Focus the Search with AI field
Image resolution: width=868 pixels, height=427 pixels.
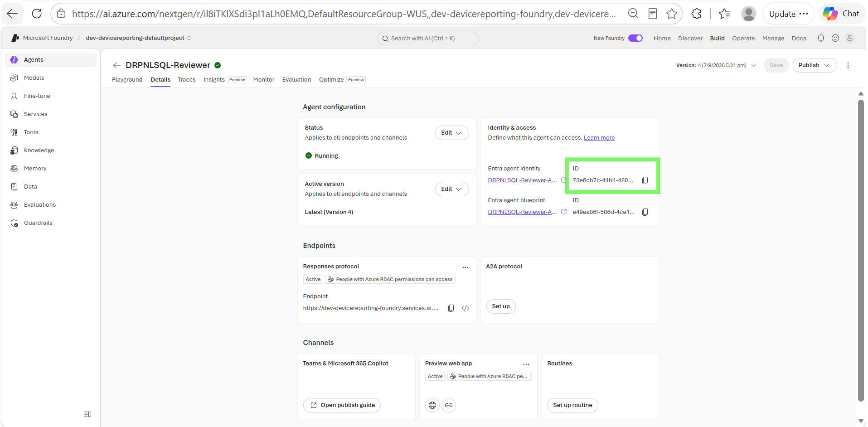coord(428,39)
